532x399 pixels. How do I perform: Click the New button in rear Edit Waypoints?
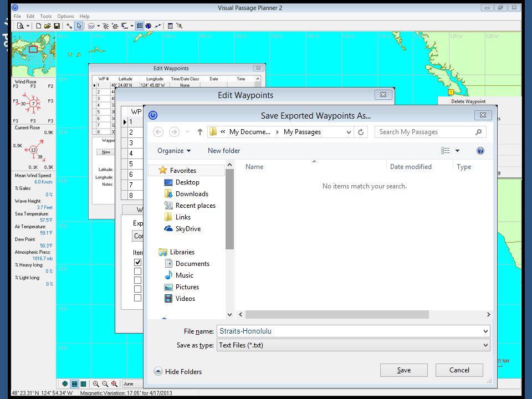tap(106, 152)
